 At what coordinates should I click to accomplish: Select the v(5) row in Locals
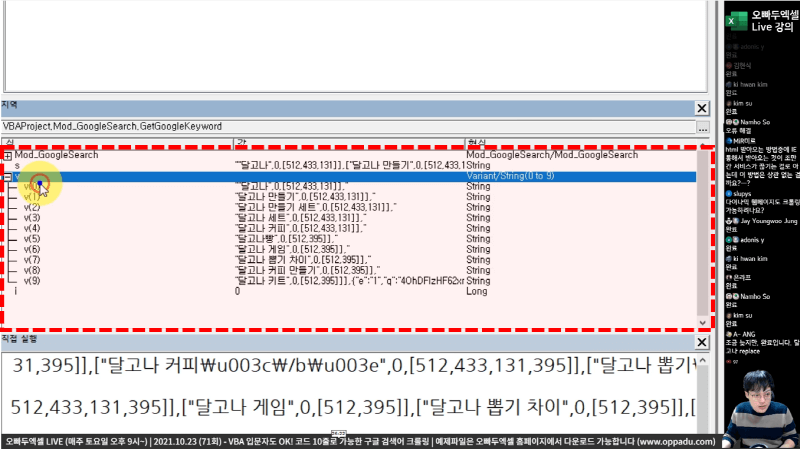(349, 239)
